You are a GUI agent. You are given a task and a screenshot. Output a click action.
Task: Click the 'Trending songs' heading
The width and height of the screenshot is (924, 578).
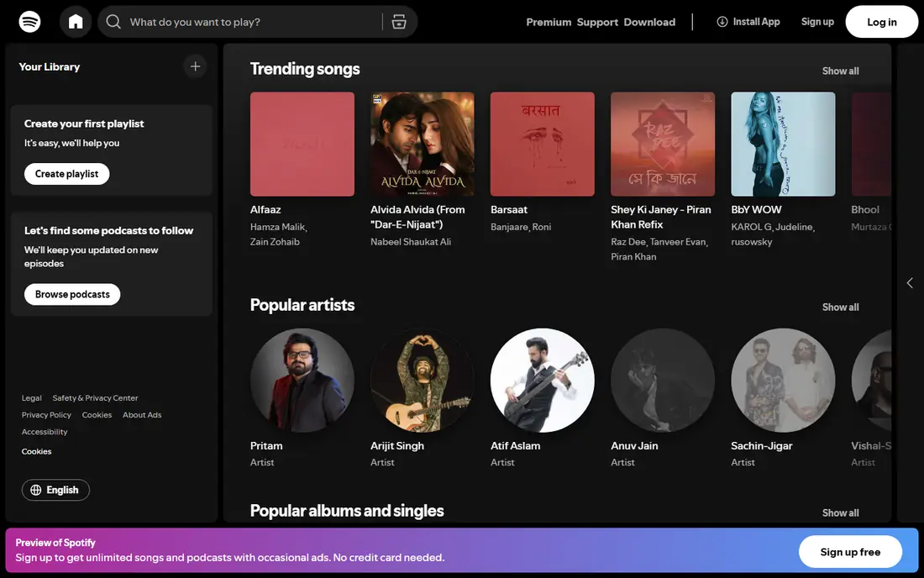[305, 69]
